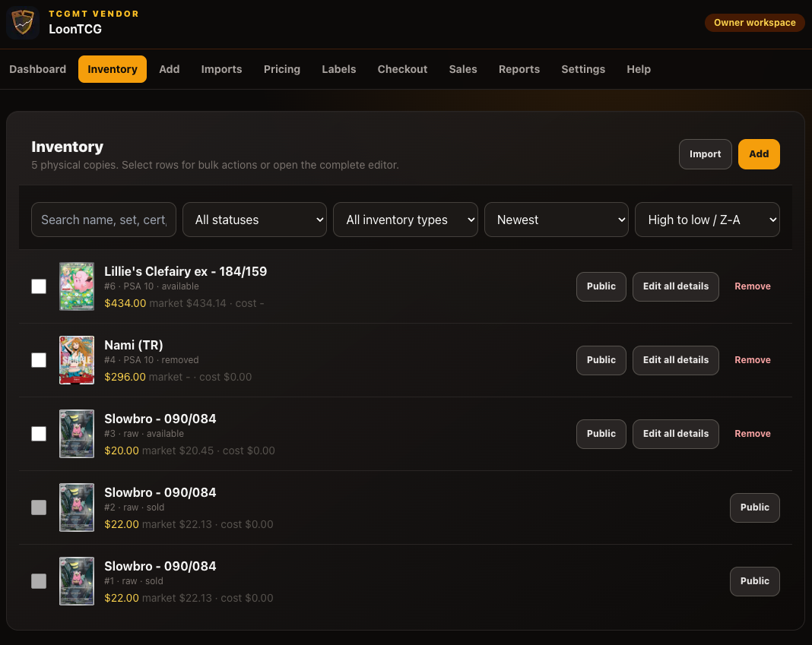Tick checkbox for Slowbro #3 available row
The width and height of the screenshot is (812, 645).
click(x=39, y=434)
